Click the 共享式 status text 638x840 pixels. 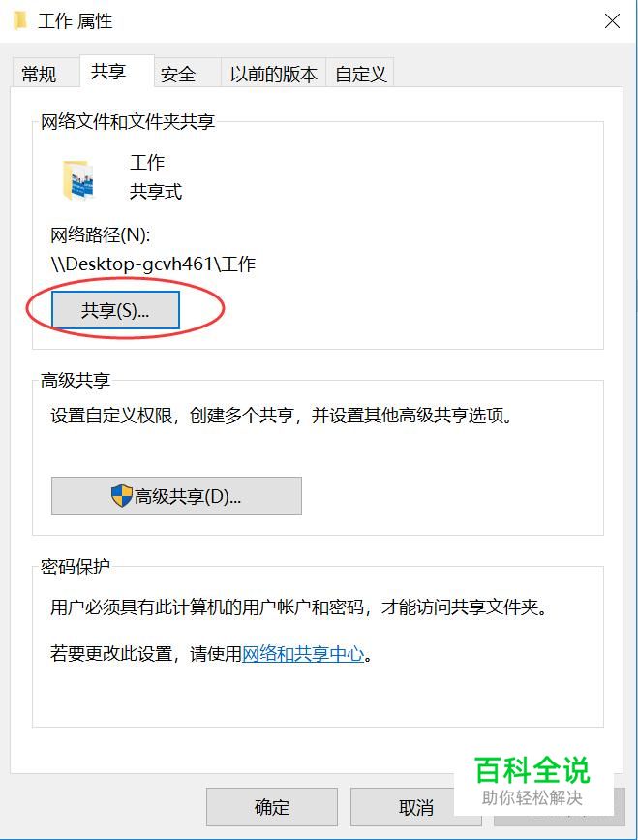pyautogui.click(x=156, y=191)
